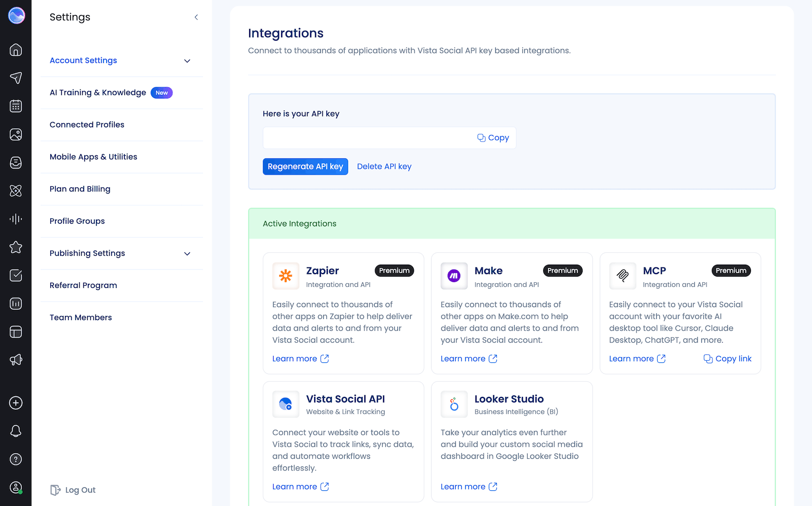Click the Make Premium badge
This screenshot has height=506, width=812.
point(563,271)
